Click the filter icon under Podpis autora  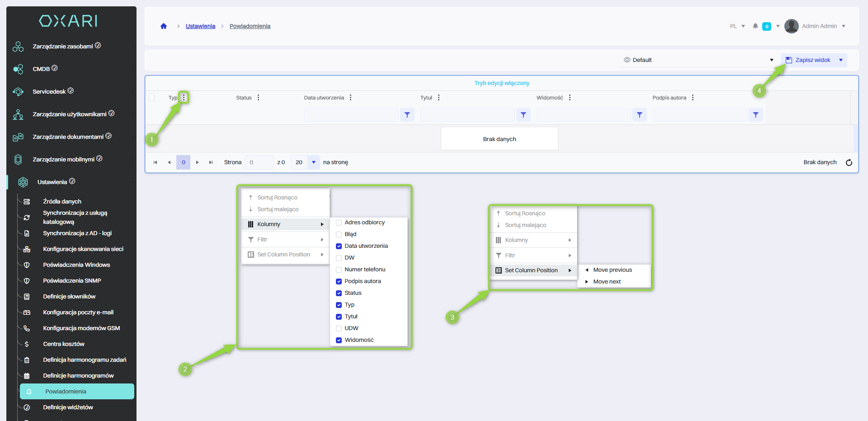click(x=755, y=115)
